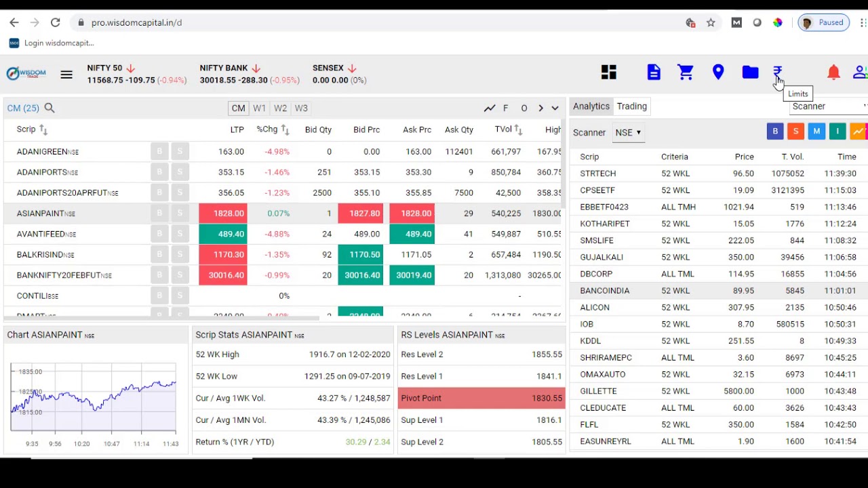Viewport: 868px width, 488px height.
Task: Click the SENSEX index ticker
Action: coord(339,74)
